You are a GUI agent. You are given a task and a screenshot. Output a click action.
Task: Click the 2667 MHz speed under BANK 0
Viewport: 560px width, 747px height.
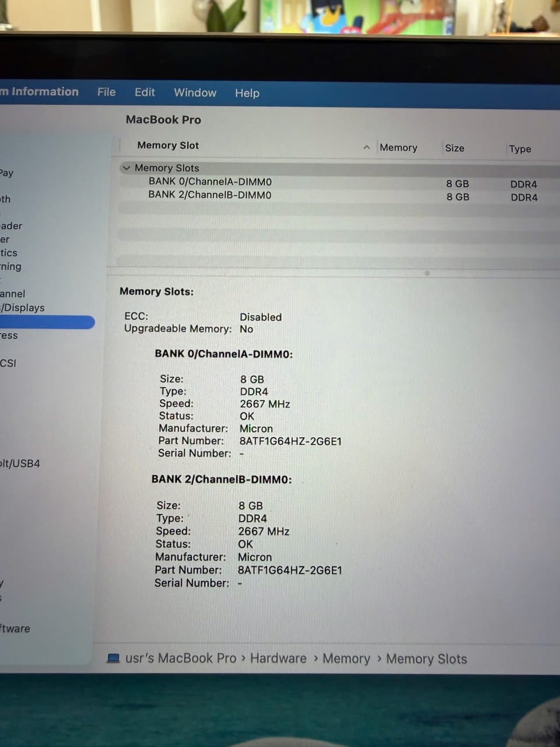tap(265, 404)
